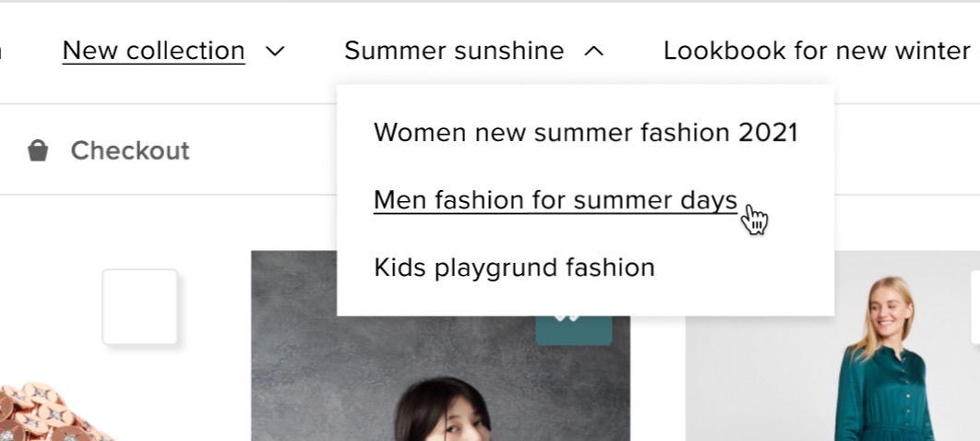Open the New collection menu link

click(x=154, y=51)
